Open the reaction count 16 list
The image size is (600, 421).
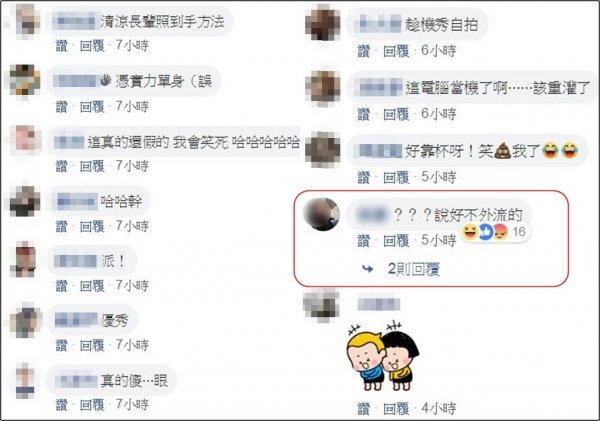pos(519,232)
